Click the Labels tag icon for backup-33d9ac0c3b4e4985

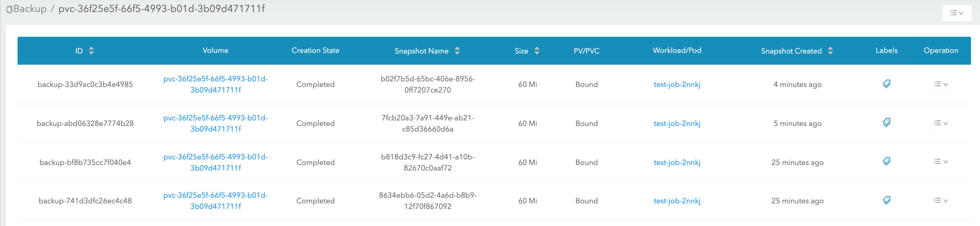coord(886,84)
